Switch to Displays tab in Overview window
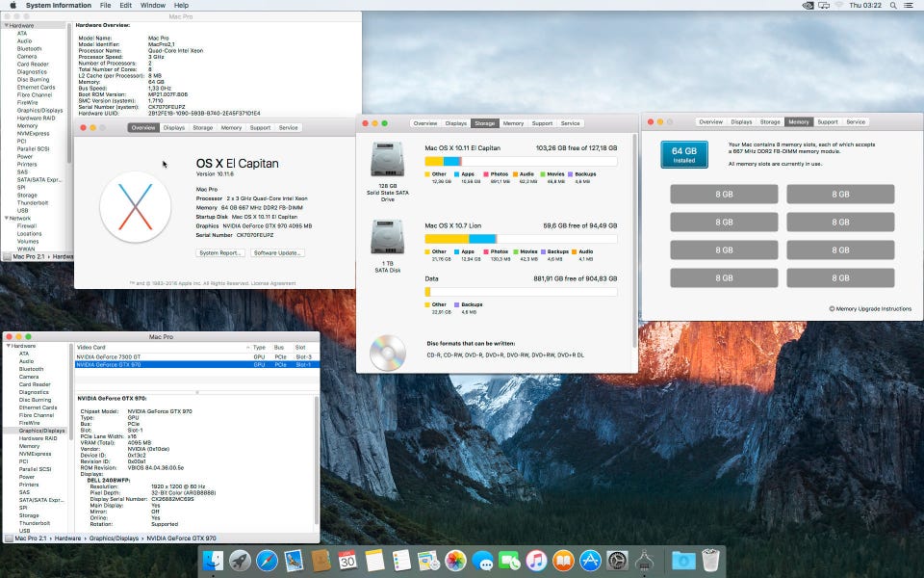The height and width of the screenshot is (578, 924). tap(174, 127)
